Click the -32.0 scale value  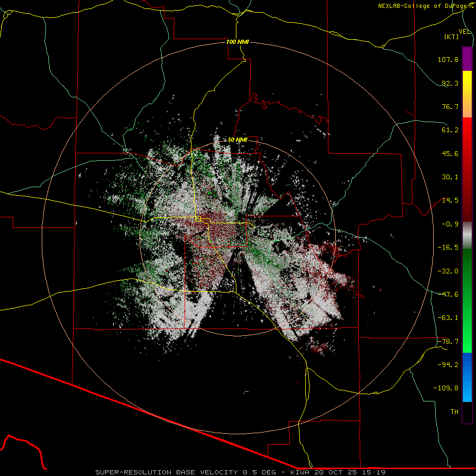(448, 271)
